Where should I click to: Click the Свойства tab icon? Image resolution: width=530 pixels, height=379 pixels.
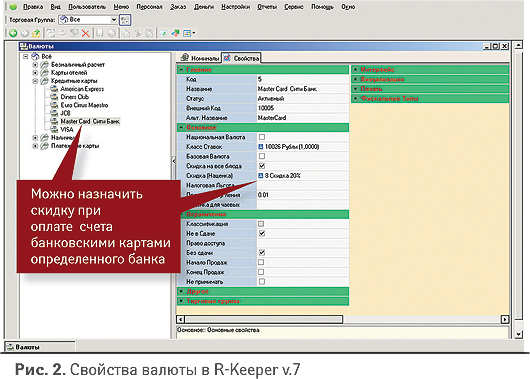click(227, 58)
